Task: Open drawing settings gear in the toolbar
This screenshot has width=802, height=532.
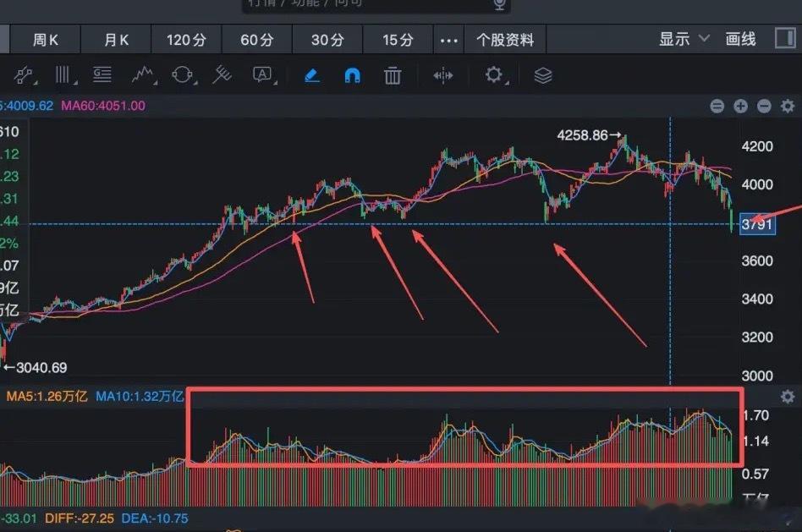Action: [493, 75]
